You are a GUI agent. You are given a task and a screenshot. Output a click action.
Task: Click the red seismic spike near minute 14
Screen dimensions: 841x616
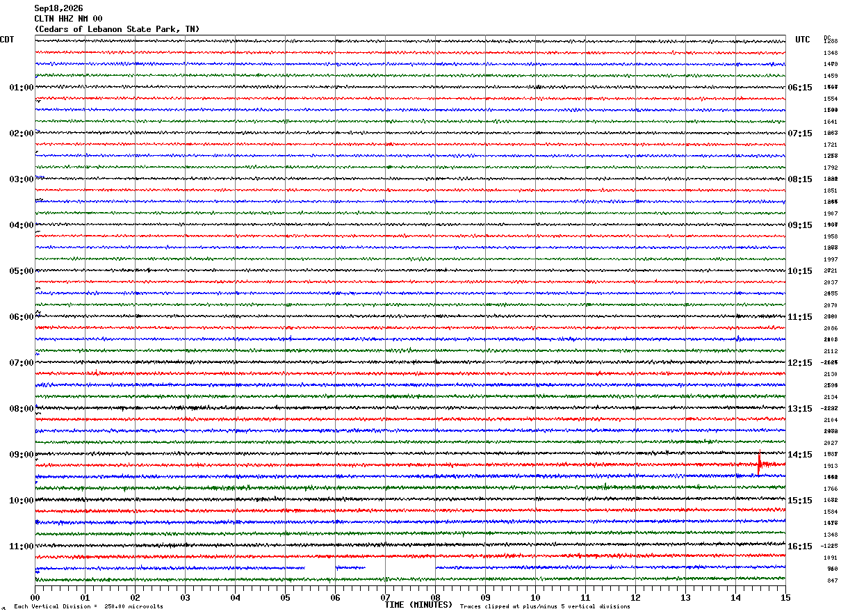759,464
